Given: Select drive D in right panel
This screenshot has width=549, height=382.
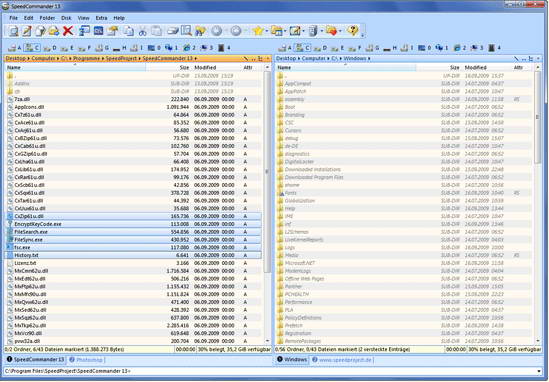Looking at the screenshot, I should click(320, 48).
